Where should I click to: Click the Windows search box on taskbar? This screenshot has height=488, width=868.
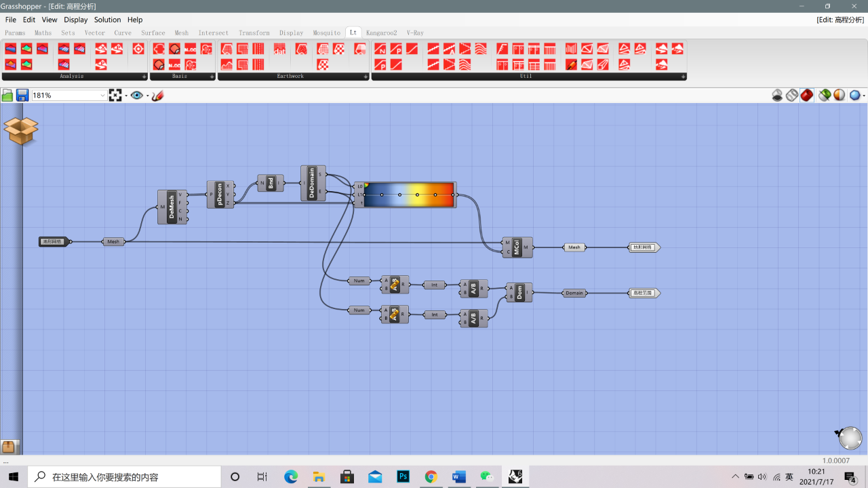(x=124, y=476)
